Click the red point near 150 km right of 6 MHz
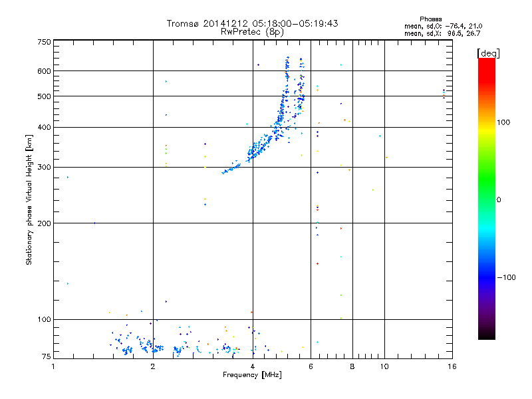532x399 pixels. pos(318,263)
